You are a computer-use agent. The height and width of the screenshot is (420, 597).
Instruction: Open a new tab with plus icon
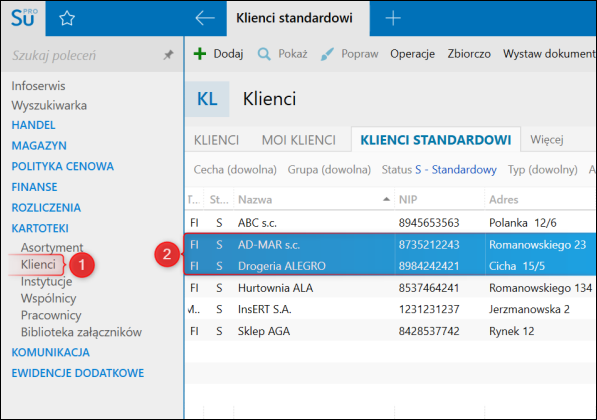click(x=393, y=18)
